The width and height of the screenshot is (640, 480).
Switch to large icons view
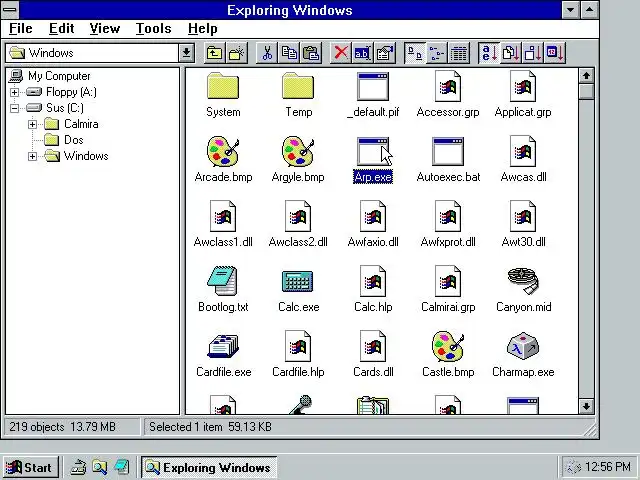pos(415,53)
